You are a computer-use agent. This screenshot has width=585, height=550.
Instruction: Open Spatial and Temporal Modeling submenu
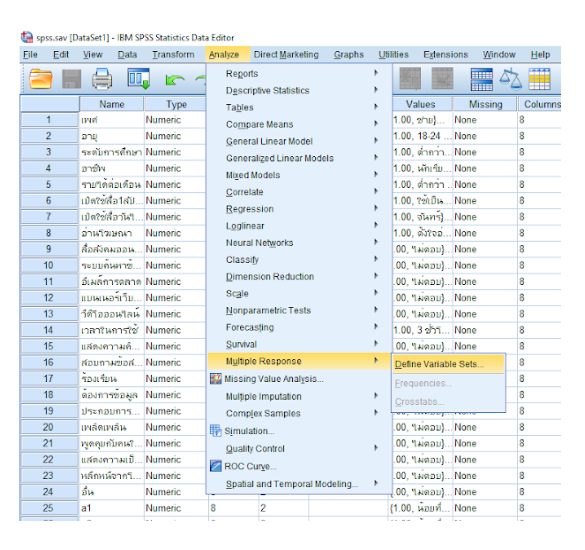pyautogui.click(x=299, y=484)
